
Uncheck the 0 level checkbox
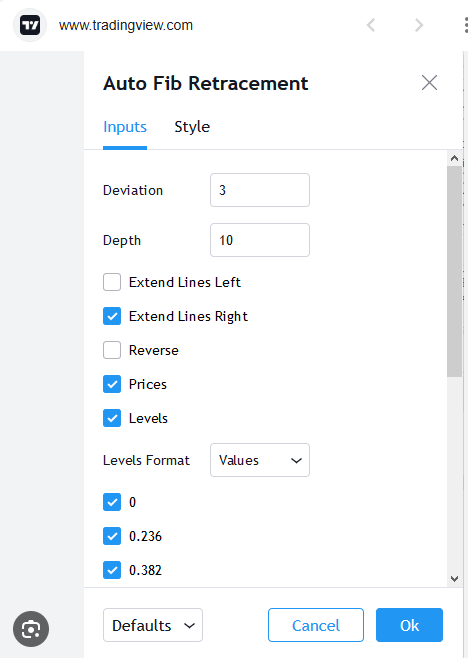(x=112, y=502)
